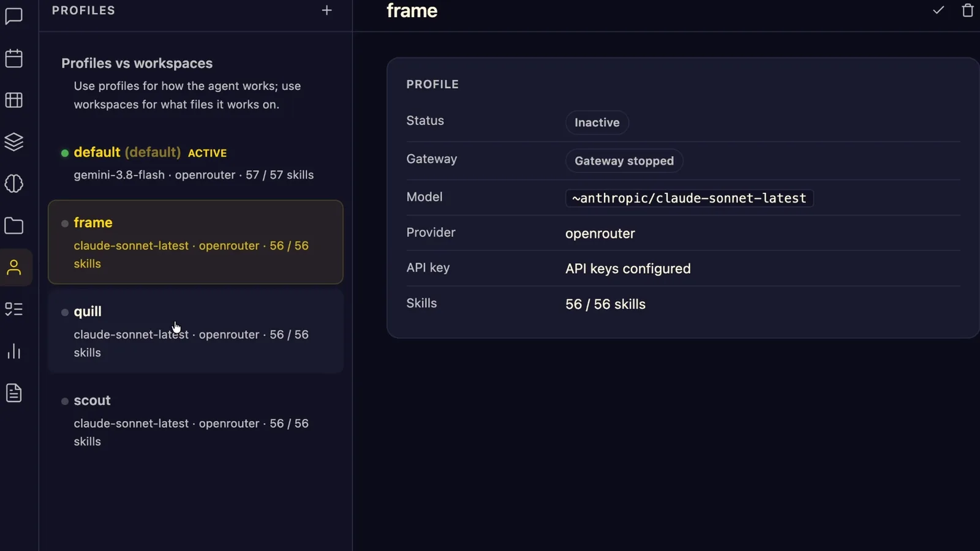The width and height of the screenshot is (980, 551).
Task: Select the default profile card
Action: point(195,163)
